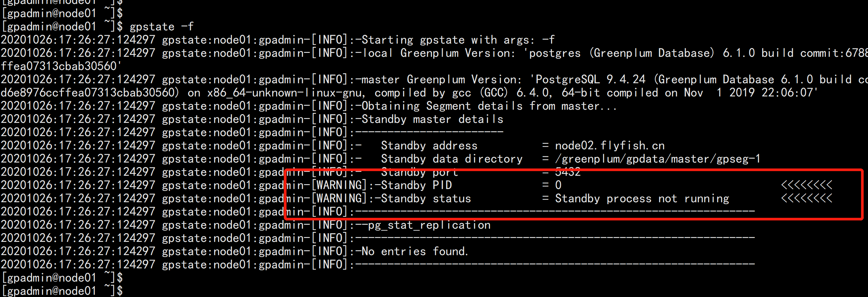Click 'Starting gpstate with args: -f' text
Screen dimensions: 868x297
pos(458,40)
